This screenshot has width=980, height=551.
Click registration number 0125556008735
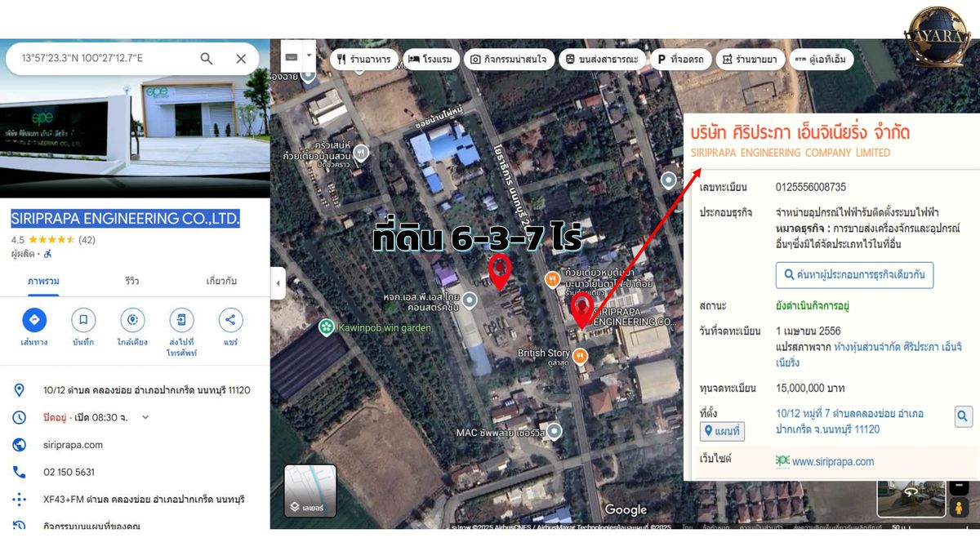click(x=811, y=187)
